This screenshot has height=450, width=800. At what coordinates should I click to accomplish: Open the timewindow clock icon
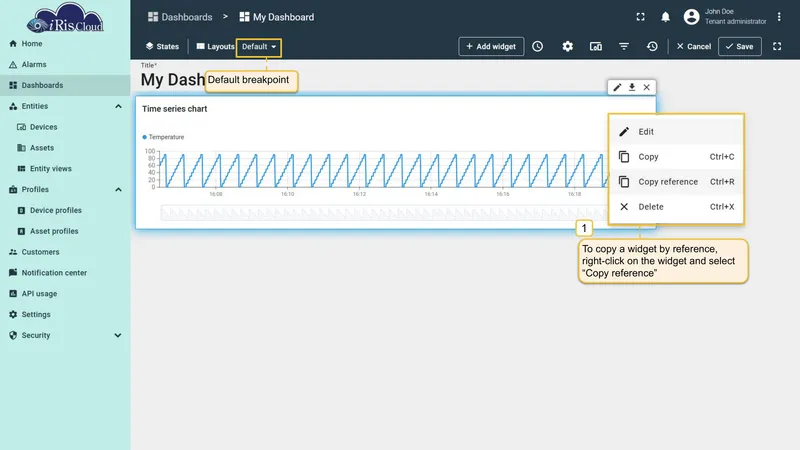click(538, 46)
